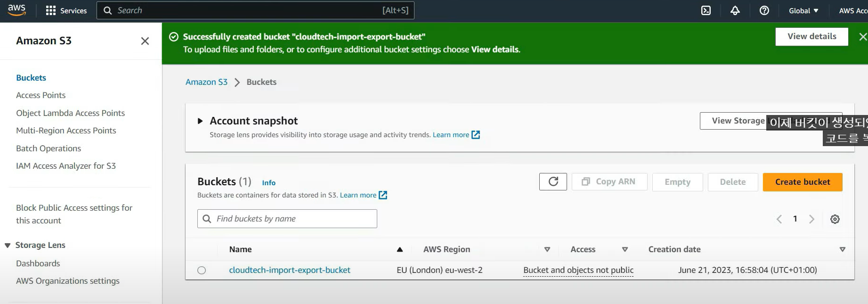
Task: Refresh the buckets list
Action: pyautogui.click(x=553, y=182)
